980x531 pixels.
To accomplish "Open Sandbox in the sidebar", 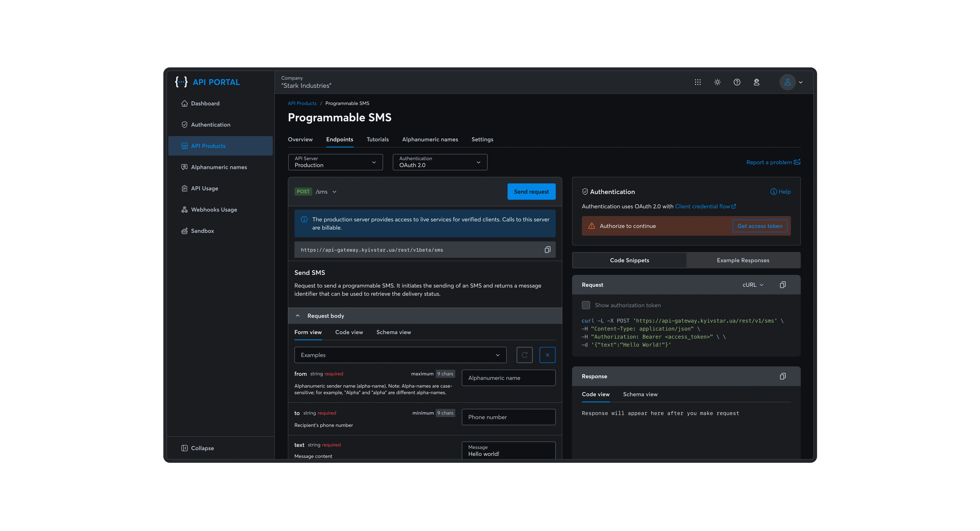I will [x=220, y=231].
